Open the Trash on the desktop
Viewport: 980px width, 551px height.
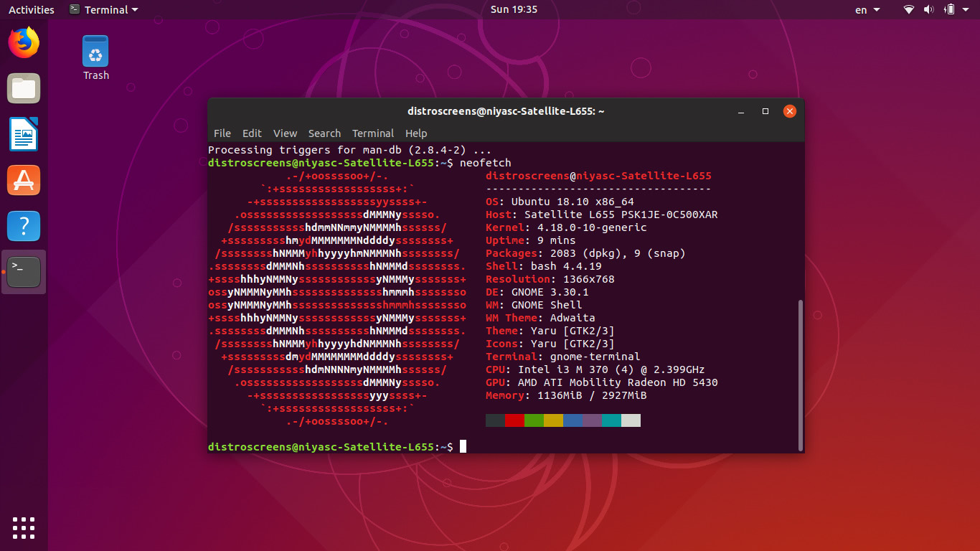point(95,50)
